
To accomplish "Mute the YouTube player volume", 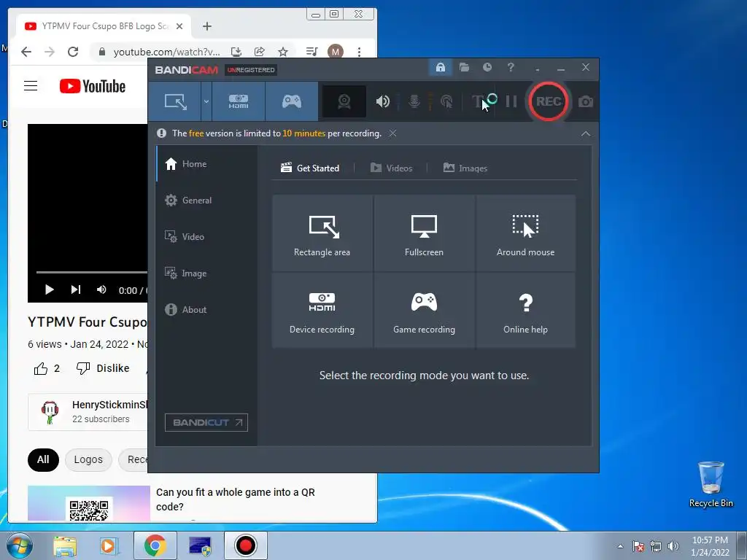I will tap(101, 289).
